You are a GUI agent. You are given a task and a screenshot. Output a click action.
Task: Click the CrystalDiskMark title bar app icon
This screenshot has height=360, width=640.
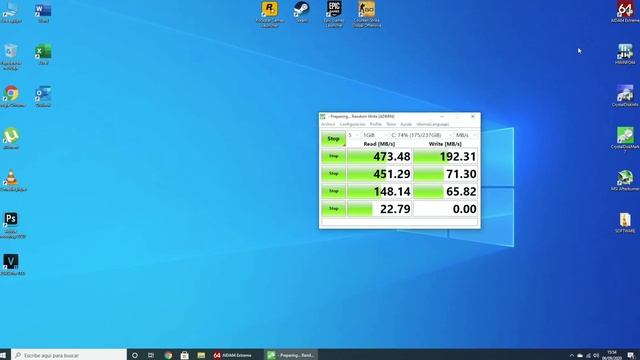323,116
